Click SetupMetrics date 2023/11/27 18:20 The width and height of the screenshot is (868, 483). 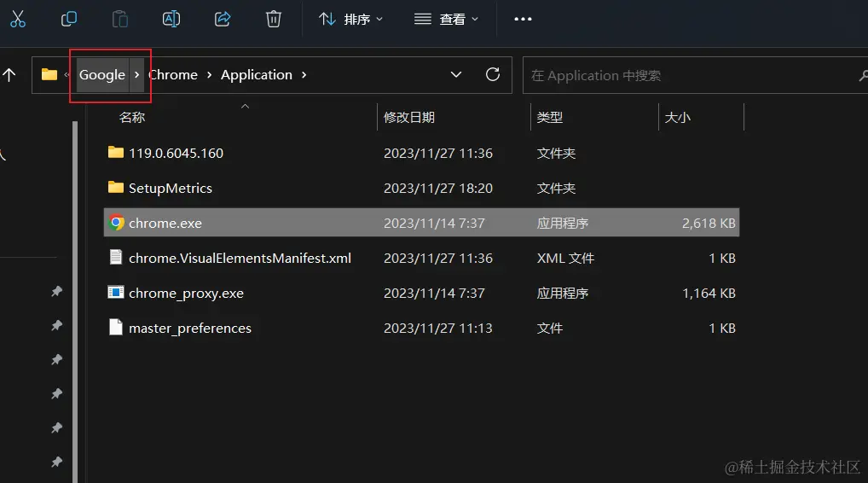click(438, 189)
